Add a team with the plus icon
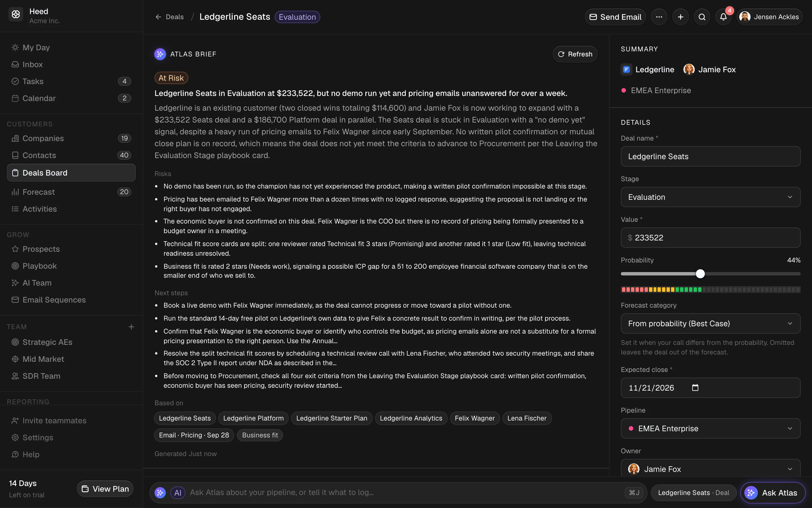812x508 pixels. 131,327
